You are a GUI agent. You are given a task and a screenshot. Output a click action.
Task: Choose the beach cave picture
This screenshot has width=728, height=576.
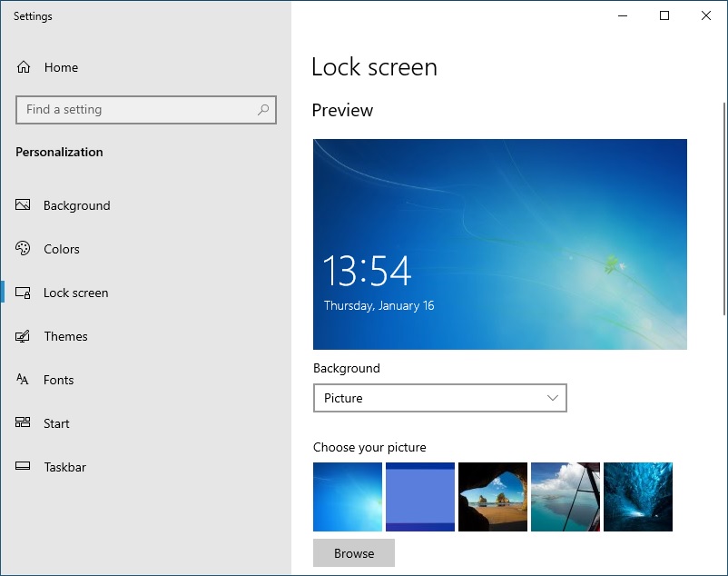point(493,497)
